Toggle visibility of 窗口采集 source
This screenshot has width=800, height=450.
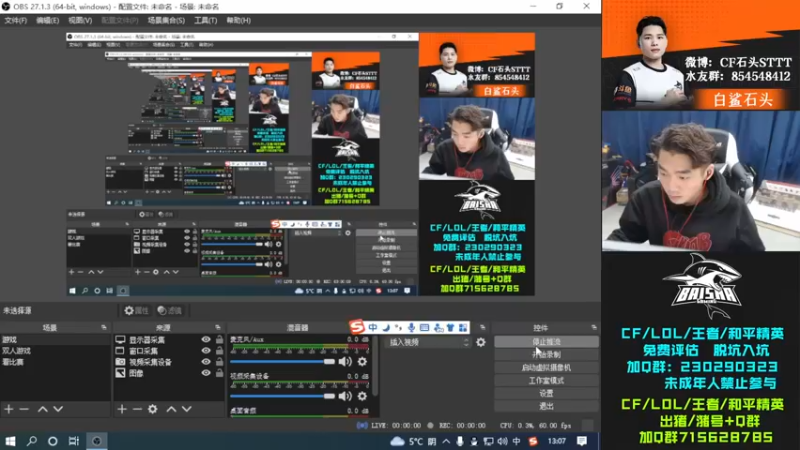[x=206, y=351]
